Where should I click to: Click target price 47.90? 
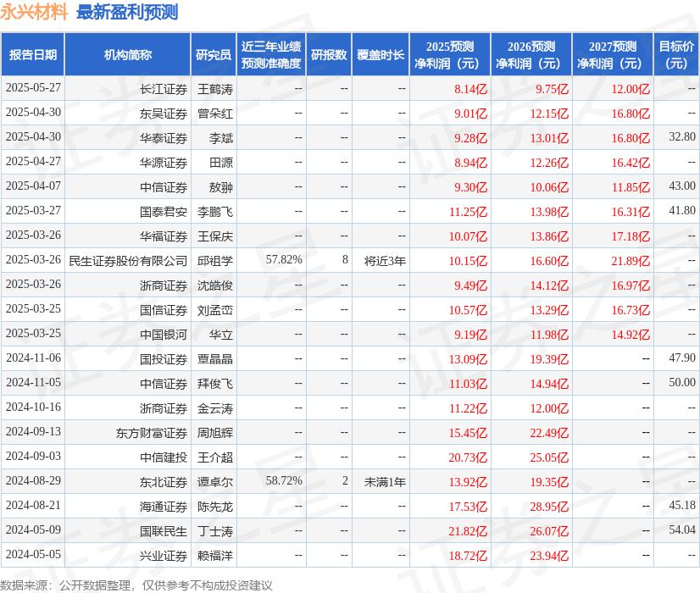click(x=682, y=357)
